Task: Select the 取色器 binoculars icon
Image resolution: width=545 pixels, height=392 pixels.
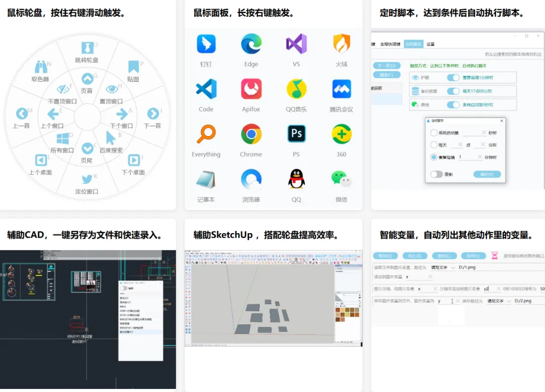Action: coord(41,67)
